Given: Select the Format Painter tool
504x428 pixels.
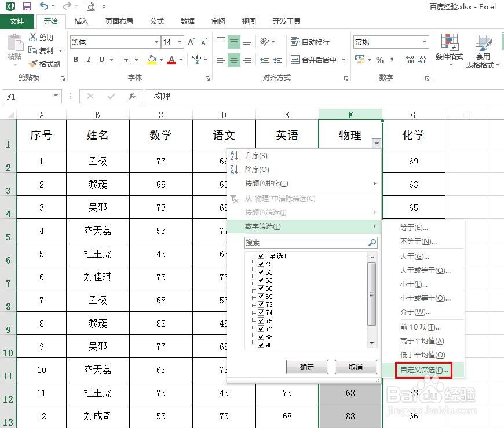Looking at the screenshot, I should pyautogui.click(x=45, y=64).
